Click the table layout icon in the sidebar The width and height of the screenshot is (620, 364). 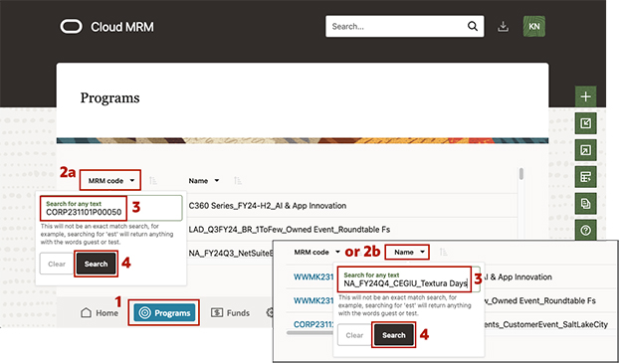(x=585, y=177)
